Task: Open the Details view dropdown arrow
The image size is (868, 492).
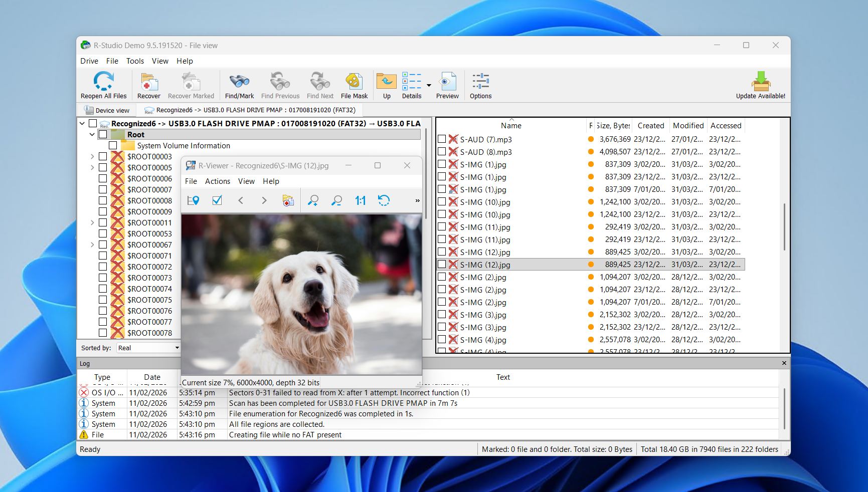Action: coord(429,85)
